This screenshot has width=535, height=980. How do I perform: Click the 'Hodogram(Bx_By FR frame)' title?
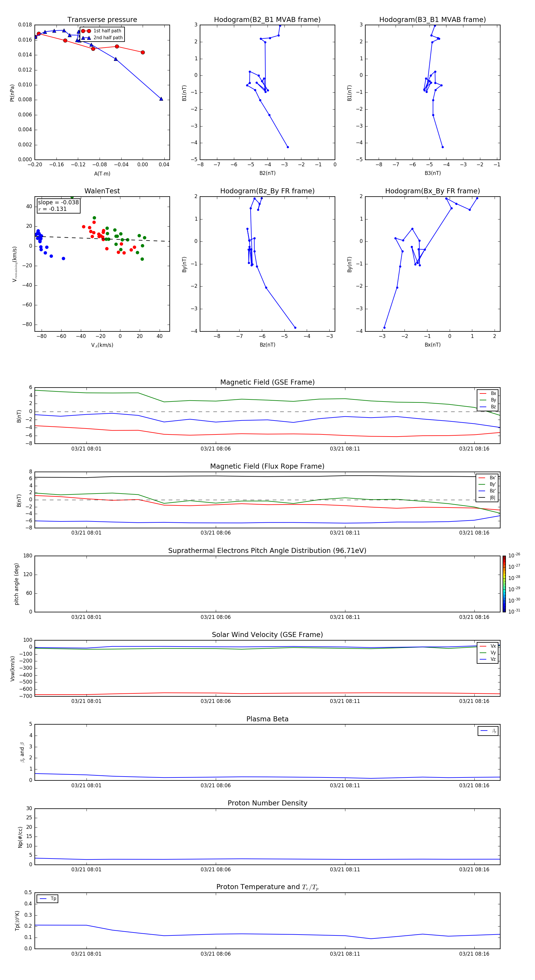pyautogui.click(x=432, y=191)
